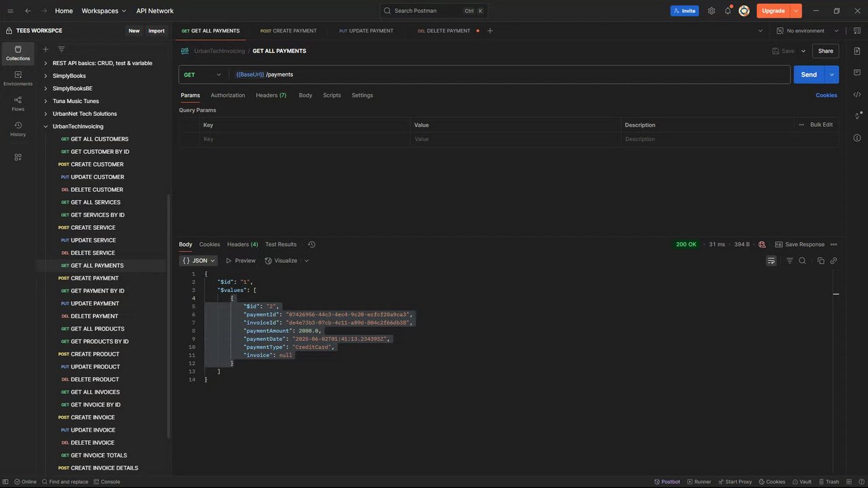
Task: Open the JSON format dropdown
Action: tap(198, 261)
